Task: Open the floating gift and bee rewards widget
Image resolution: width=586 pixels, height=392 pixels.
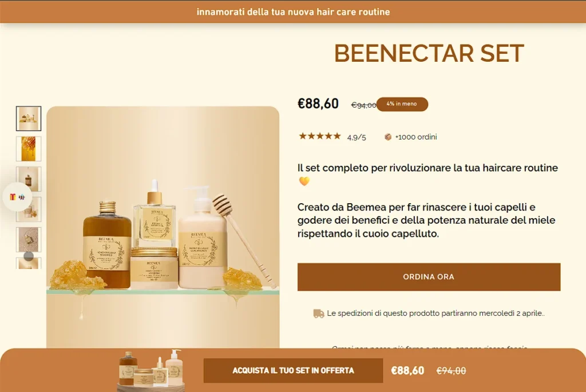Action: (17, 196)
